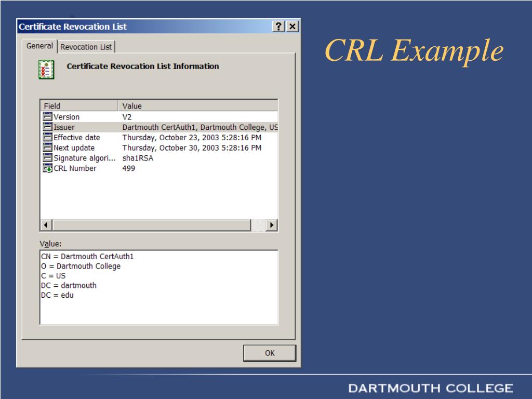Screen dimensions: 532x399
Task: Click the DC = edu line
Action: point(57,295)
